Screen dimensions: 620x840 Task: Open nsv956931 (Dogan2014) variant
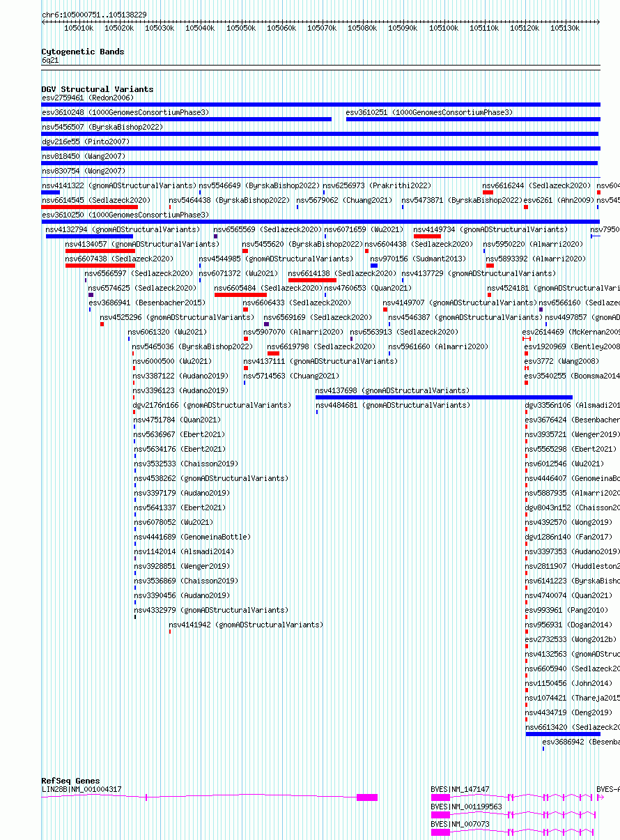(x=568, y=625)
